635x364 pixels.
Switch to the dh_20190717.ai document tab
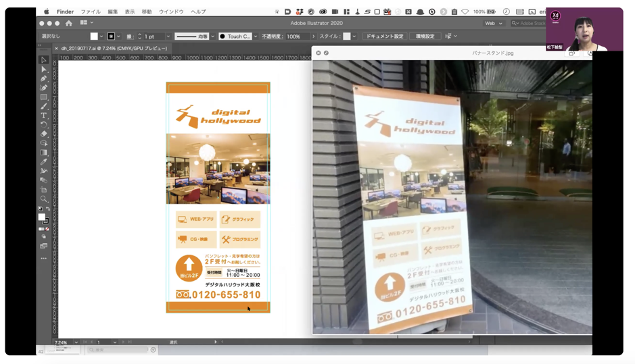[114, 48]
